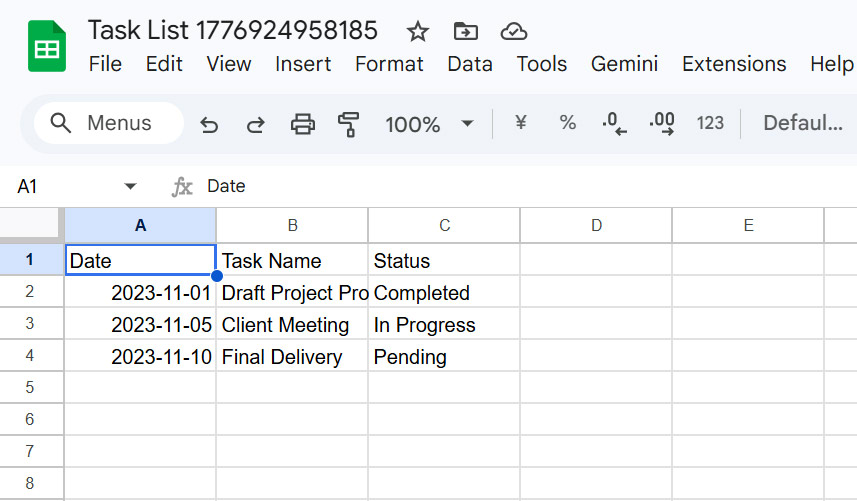Increase decimal places
The width and height of the screenshot is (857, 501).
pyautogui.click(x=661, y=124)
